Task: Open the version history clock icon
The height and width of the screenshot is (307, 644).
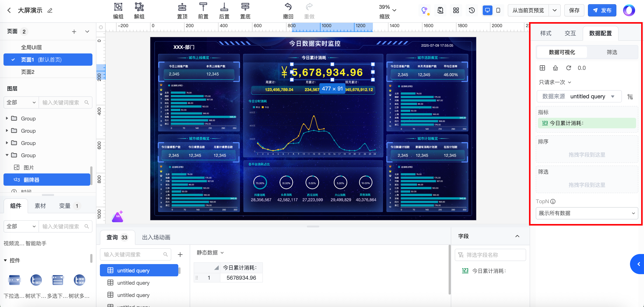Action: (472, 11)
